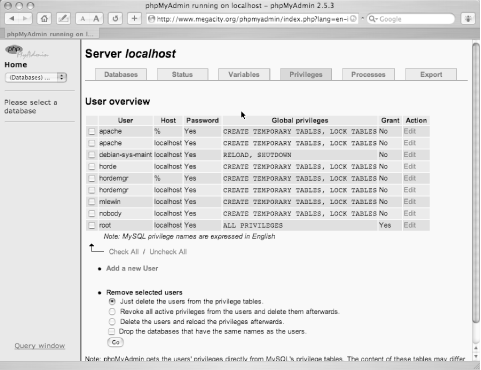This screenshot has width=481, height=370.
Task: Click 'Add a new User' link
Action: (132, 268)
